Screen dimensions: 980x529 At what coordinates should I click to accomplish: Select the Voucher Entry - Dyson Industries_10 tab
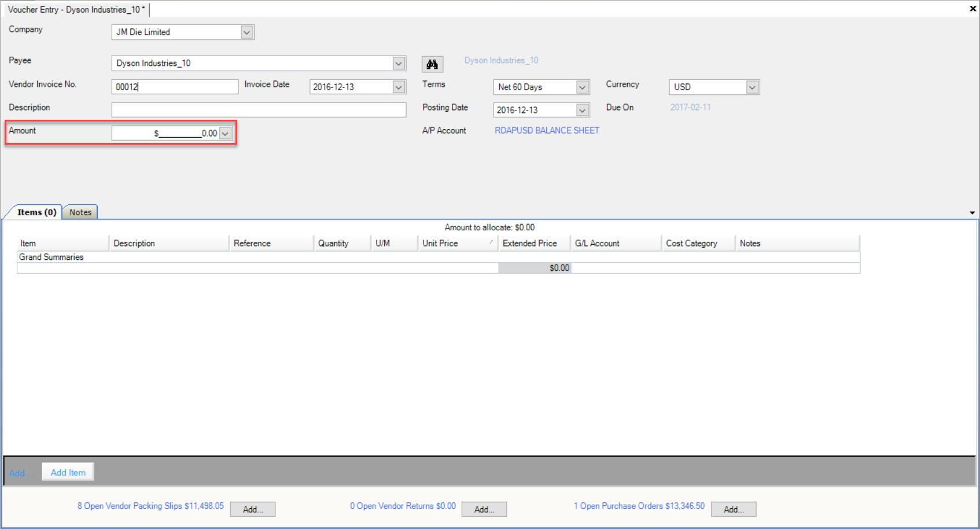(76, 10)
